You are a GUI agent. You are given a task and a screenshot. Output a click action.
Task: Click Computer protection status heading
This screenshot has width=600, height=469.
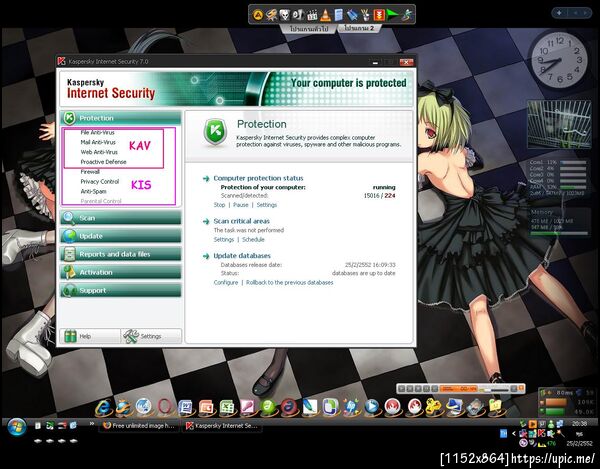[x=258, y=178]
